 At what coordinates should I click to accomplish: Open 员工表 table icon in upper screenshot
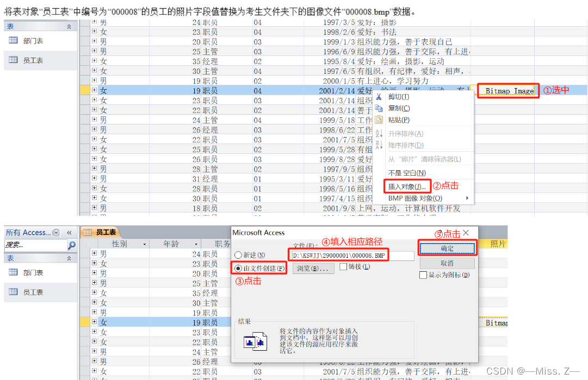pyautogui.click(x=13, y=60)
